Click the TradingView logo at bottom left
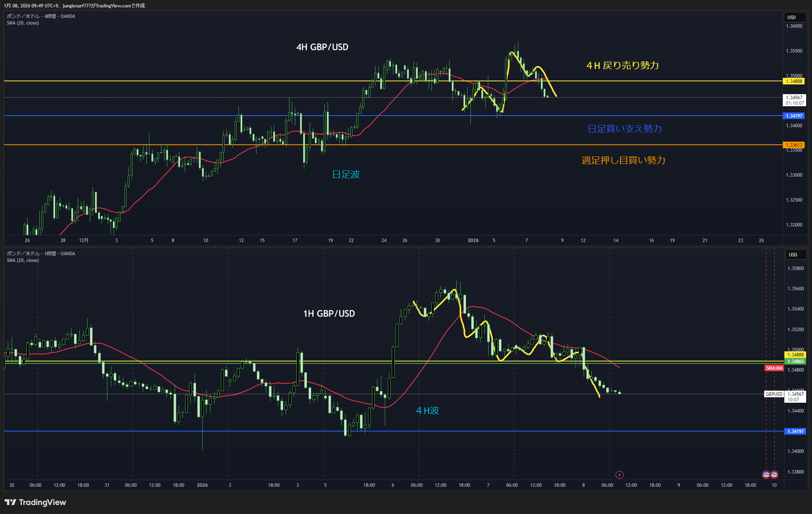The image size is (812, 514). tap(35, 502)
